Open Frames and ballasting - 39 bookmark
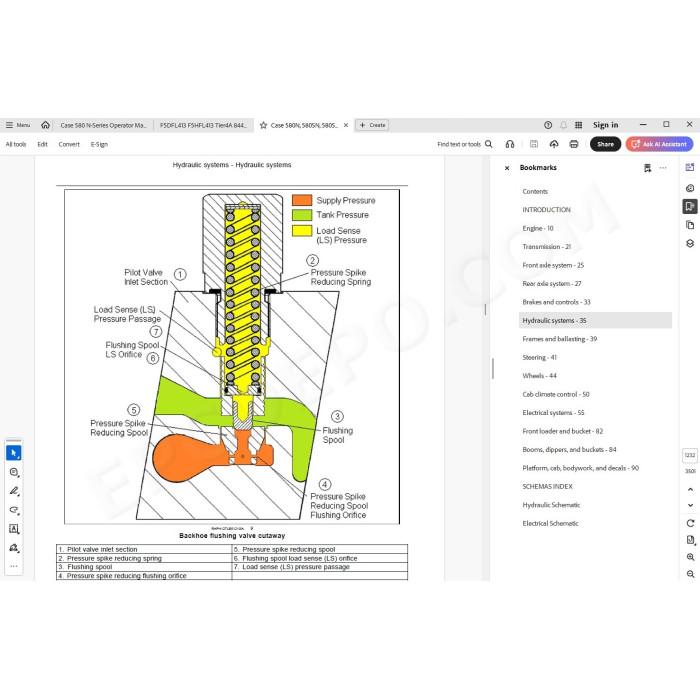 pyautogui.click(x=559, y=339)
